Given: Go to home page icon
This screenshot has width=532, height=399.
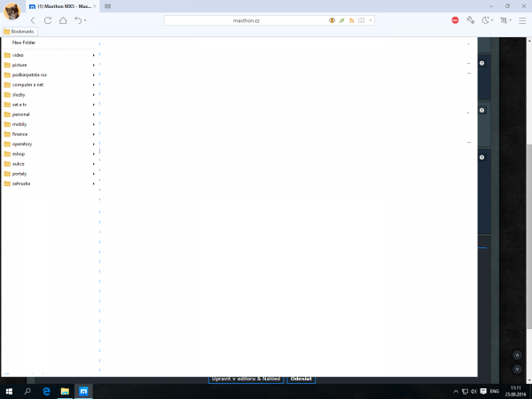Looking at the screenshot, I should click(x=62, y=20).
